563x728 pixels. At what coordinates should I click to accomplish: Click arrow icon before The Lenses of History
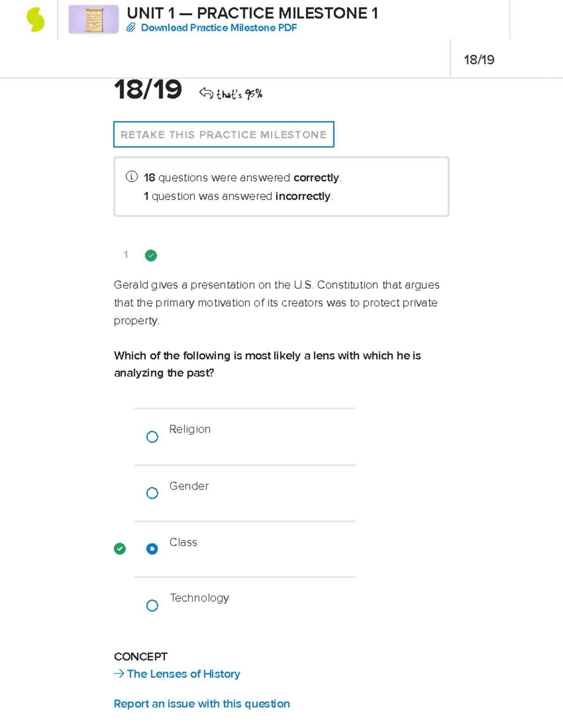119,674
